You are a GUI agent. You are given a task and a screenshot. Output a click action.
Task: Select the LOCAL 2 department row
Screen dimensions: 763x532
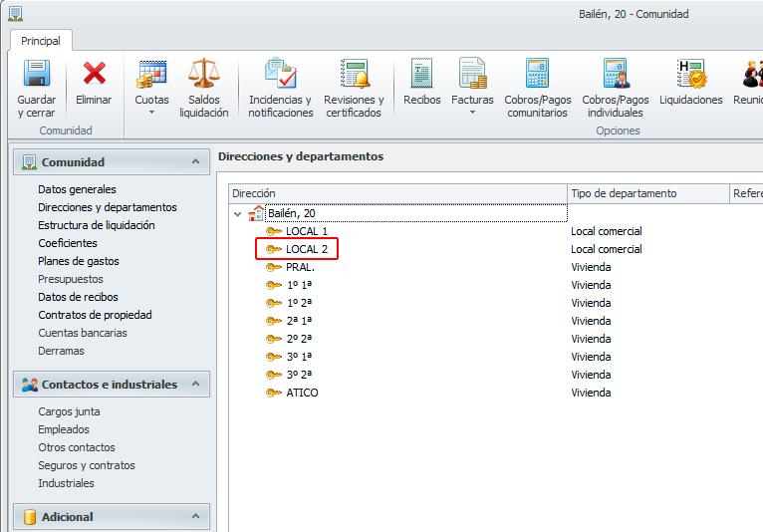pos(297,249)
